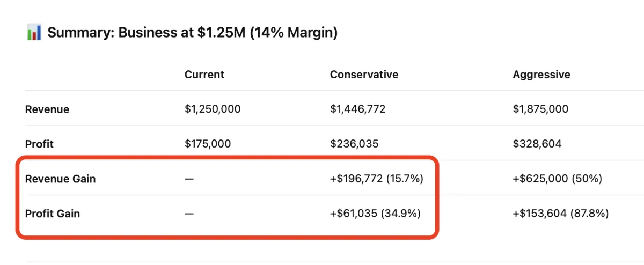
Task: Click the conservative profit value $236,035
Action: click(354, 144)
